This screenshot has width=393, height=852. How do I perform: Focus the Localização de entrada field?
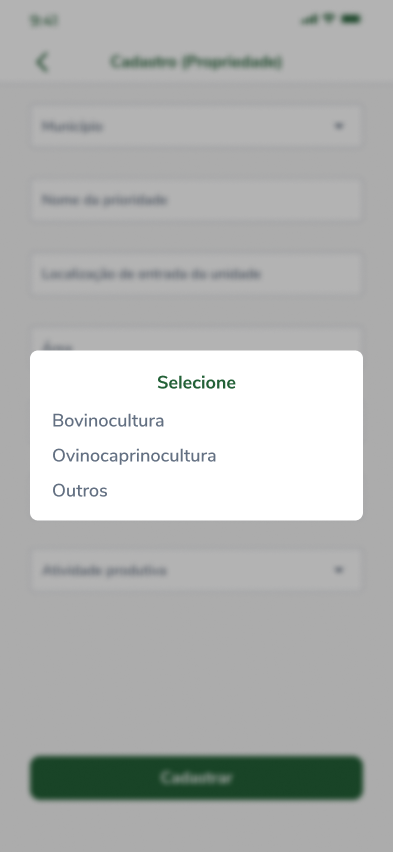[196, 274]
